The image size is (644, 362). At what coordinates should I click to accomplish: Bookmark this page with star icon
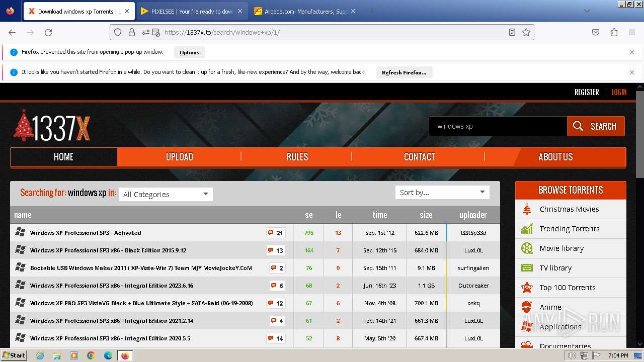click(x=526, y=32)
